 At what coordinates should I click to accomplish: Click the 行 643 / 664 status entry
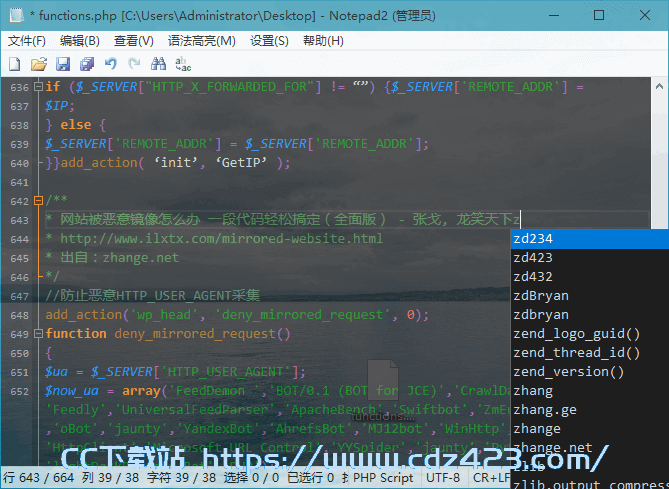click(x=38, y=478)
